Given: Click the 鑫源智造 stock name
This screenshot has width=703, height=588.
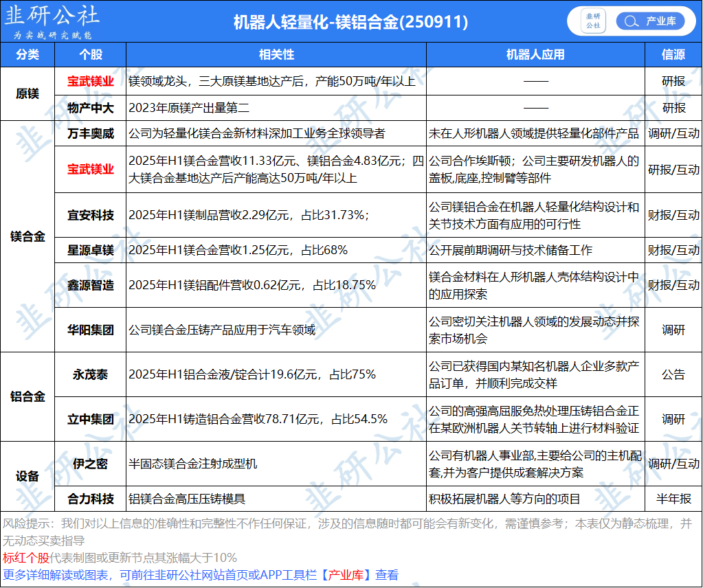Looking at the screenshot, I should (90, 285).
